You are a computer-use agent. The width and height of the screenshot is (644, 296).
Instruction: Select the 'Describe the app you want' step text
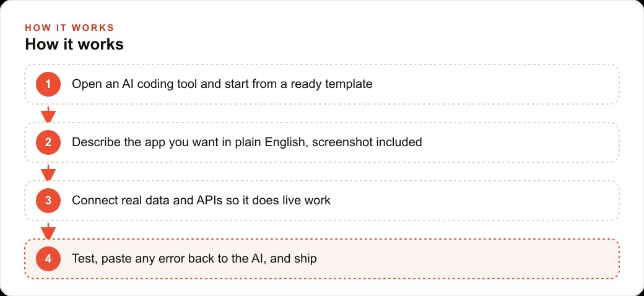point(247,142)
